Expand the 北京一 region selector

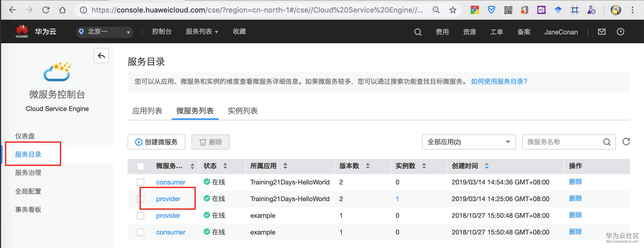tap(105, 32)
